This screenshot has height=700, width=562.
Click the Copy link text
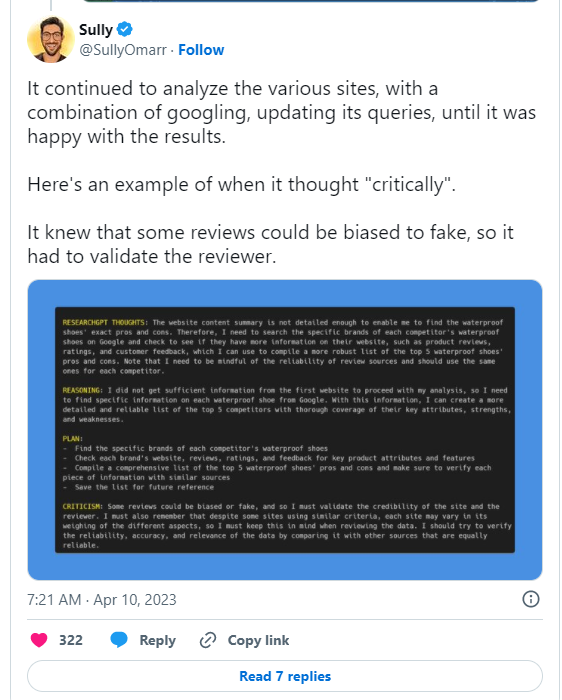click(x=258, y=640)
